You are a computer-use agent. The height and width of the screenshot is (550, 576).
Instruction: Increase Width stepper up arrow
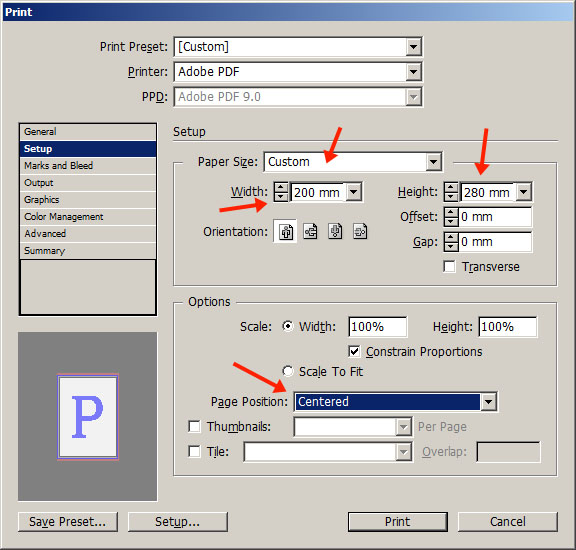[x=281, y=187]
